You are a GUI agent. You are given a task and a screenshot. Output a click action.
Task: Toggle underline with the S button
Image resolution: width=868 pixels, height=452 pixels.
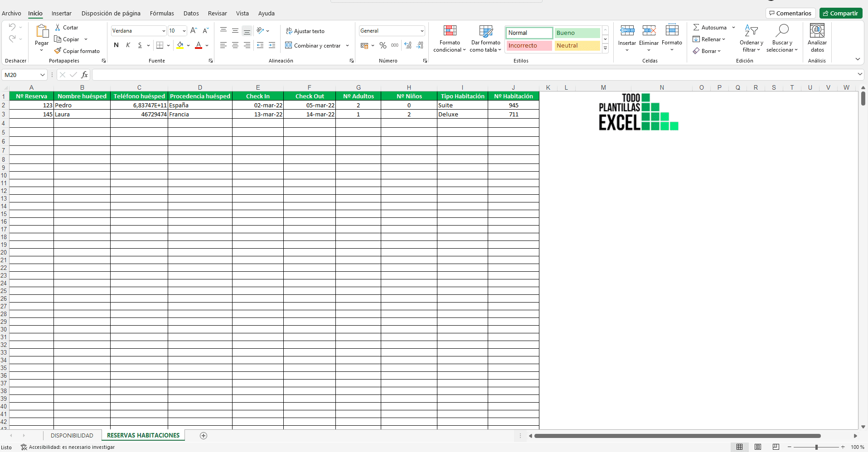140,45
